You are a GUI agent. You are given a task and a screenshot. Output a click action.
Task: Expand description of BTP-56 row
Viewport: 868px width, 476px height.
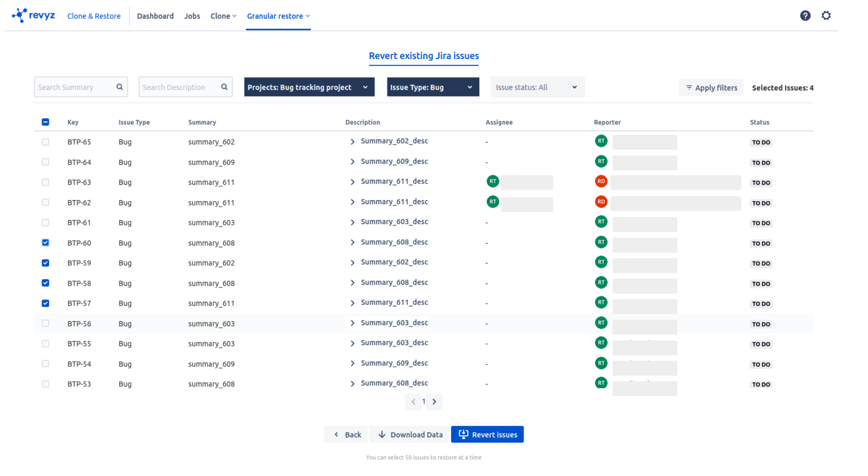(352, 323)
